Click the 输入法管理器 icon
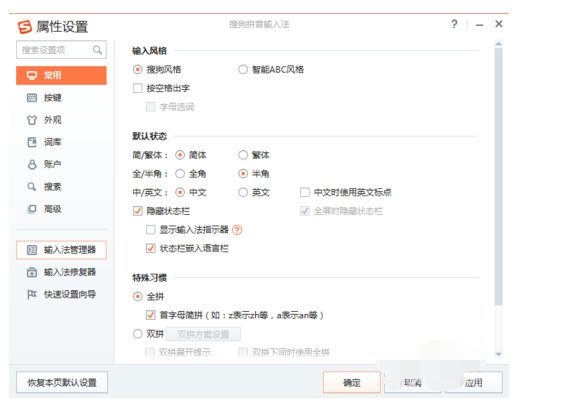The height and width of the screenshot is (415, 561). [x=32, y=250]
